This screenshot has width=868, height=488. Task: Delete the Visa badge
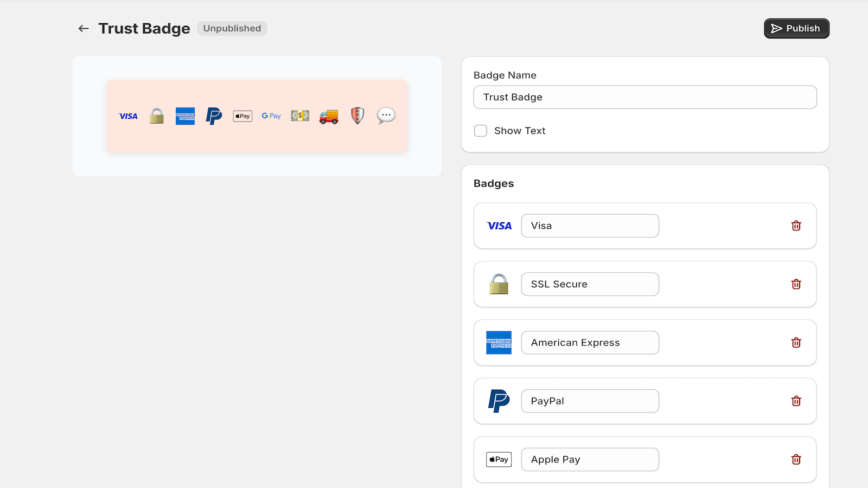pyautogui.click(x=796, y=226)
